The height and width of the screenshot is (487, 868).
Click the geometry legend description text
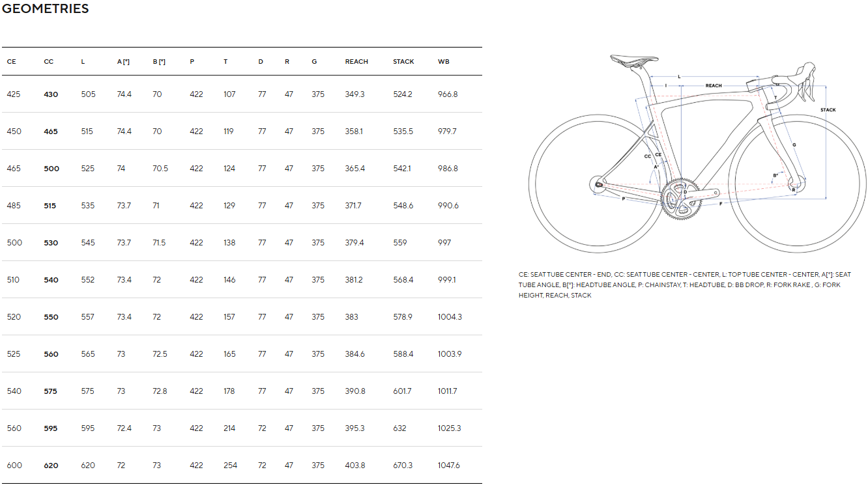click(x=685, y=285)
